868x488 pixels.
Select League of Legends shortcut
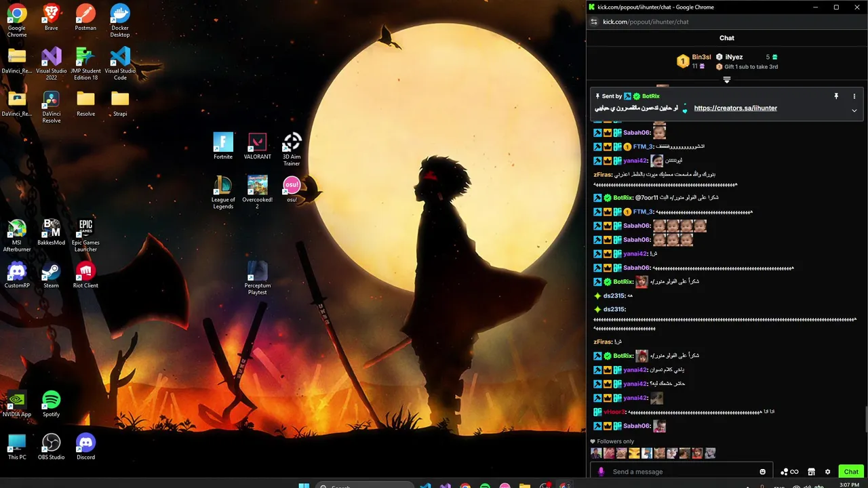coord(223,192)
